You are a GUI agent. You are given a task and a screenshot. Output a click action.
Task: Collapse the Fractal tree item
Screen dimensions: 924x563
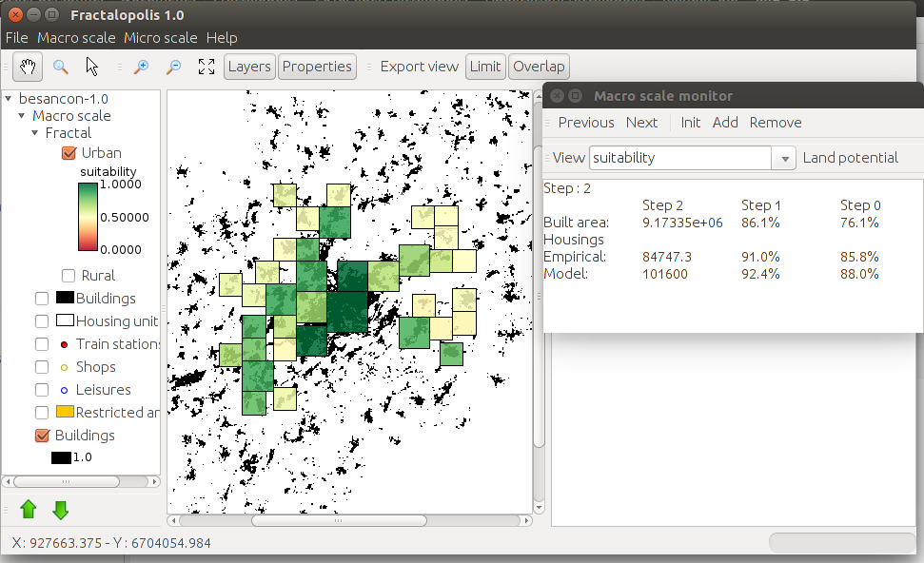click(x=35, y=133)
